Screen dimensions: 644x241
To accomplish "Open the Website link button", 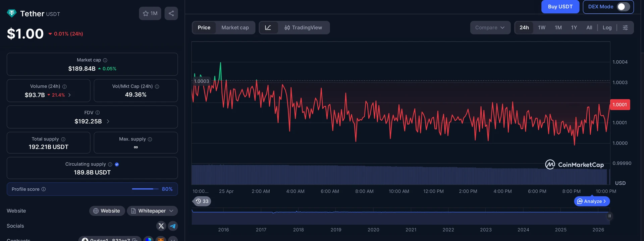I will [107, 211].
